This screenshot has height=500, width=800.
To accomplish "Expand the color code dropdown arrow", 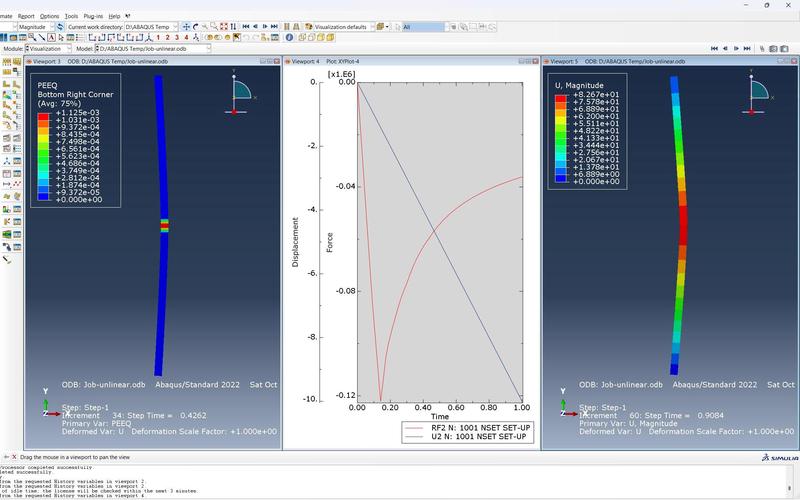I will click(x=387, y=27).
